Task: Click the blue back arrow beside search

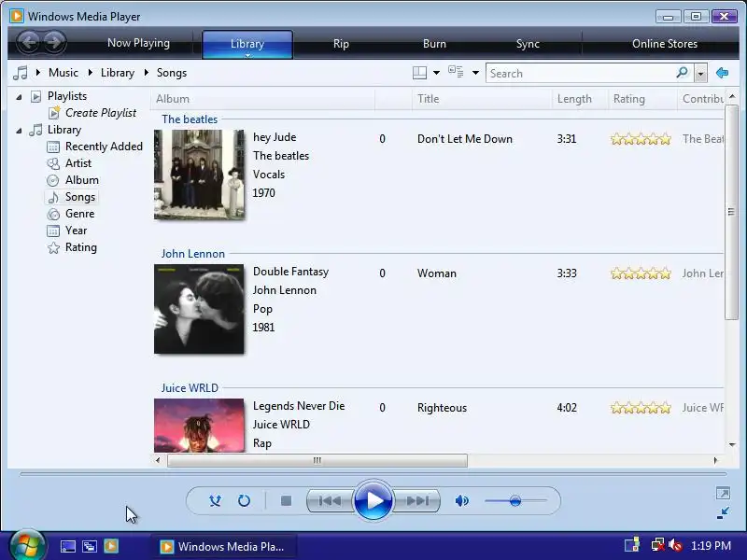Action: click(722, 73)
